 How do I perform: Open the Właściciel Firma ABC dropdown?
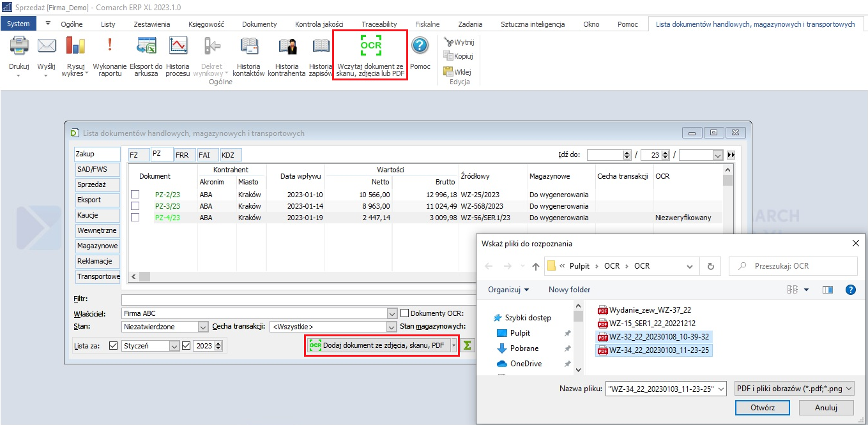[x=392, y=313]
